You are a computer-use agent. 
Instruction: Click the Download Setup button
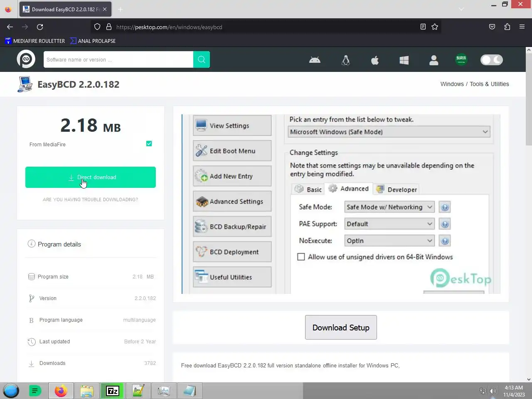coord(341,328)
